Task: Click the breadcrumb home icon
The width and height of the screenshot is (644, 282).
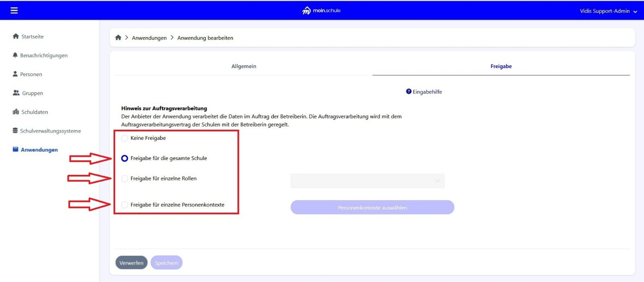Action: click(x=118, y=38)
